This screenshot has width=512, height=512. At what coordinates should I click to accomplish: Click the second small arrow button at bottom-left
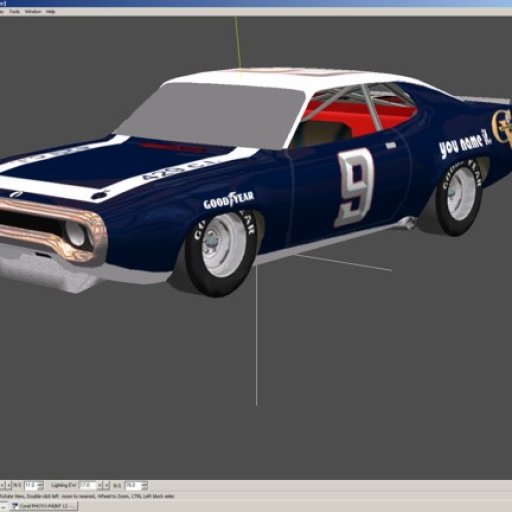click(9, 485)
